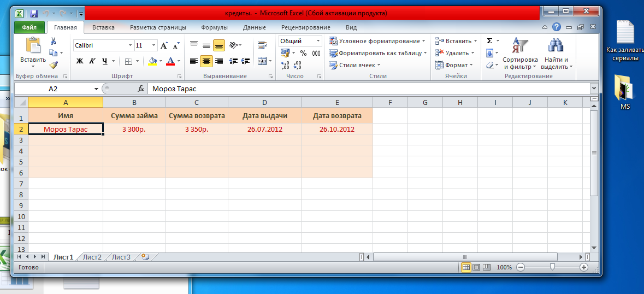Apply the thousands separator 000 format
Screen dimensions: 644x294
coord(316,53)
